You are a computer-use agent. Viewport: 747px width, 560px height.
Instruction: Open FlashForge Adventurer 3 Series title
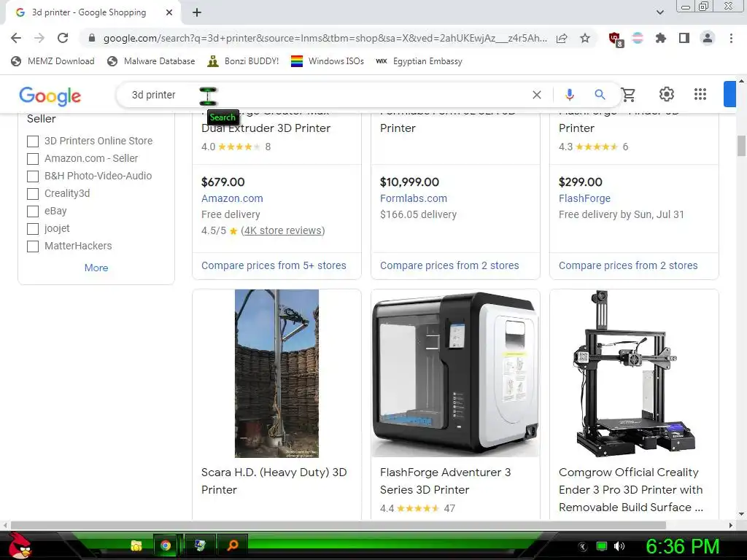coord(446,481)
